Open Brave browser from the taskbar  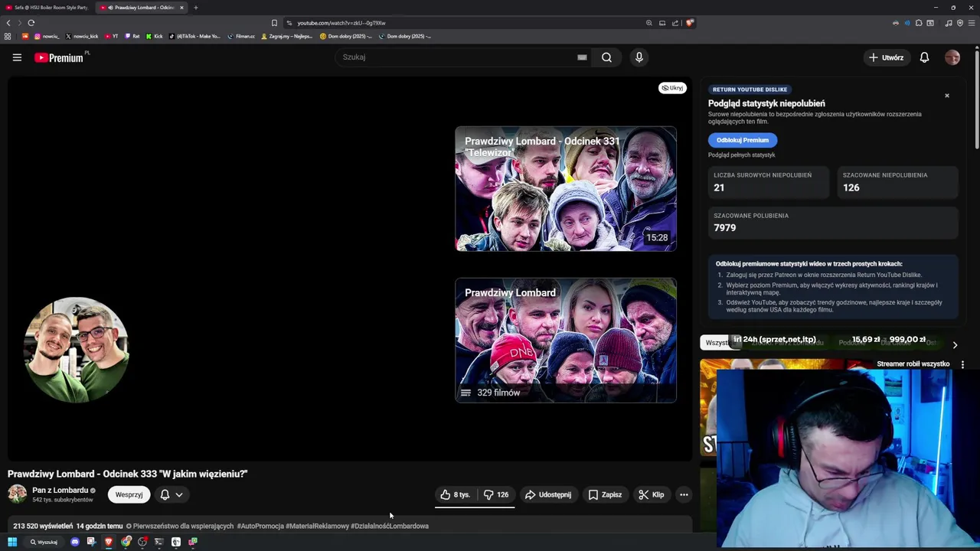[x=108, y=542]
